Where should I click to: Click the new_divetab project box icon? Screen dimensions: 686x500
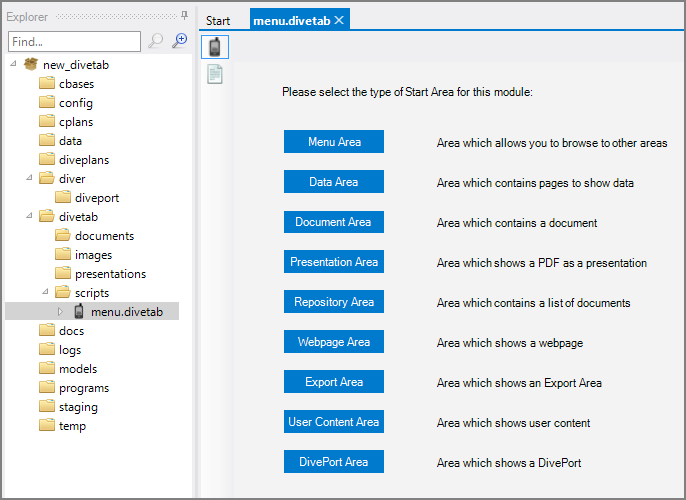[x=30, y=65]
